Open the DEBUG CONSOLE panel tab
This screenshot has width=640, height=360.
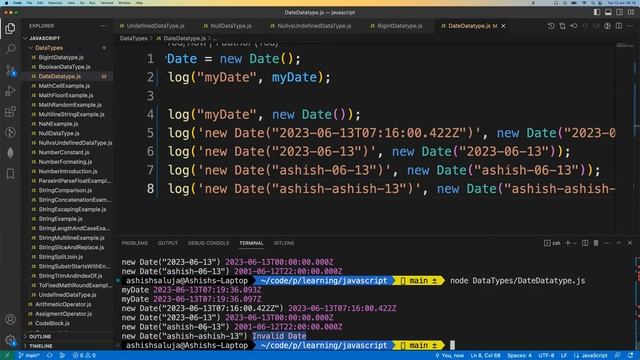click(x=208, y=243)
